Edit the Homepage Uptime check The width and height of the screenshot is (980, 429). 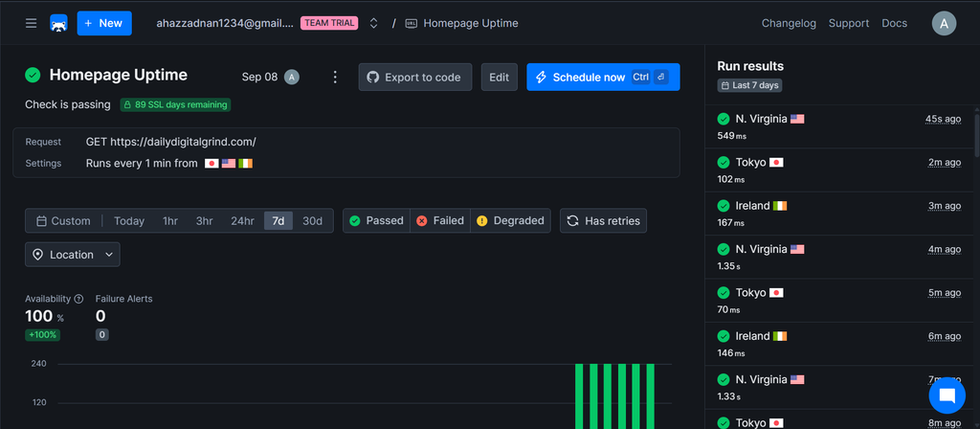tap(499, 77)
